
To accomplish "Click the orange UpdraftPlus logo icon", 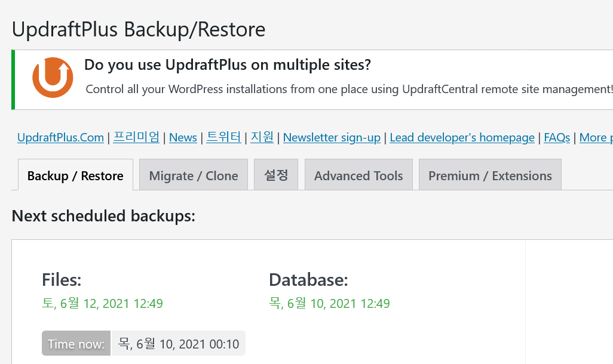I will tap(53, 78).
